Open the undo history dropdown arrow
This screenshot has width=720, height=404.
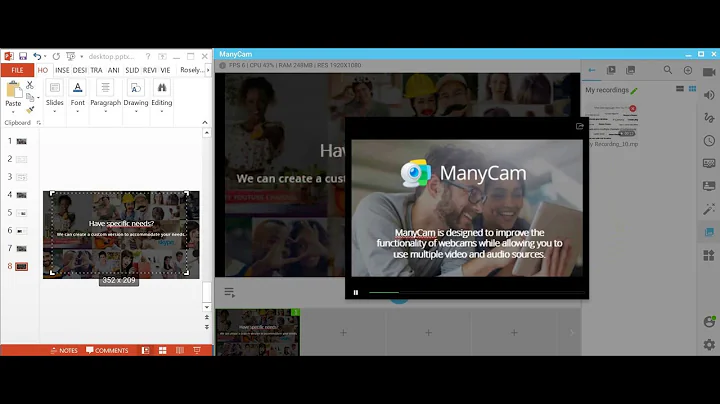click(45, 56)
